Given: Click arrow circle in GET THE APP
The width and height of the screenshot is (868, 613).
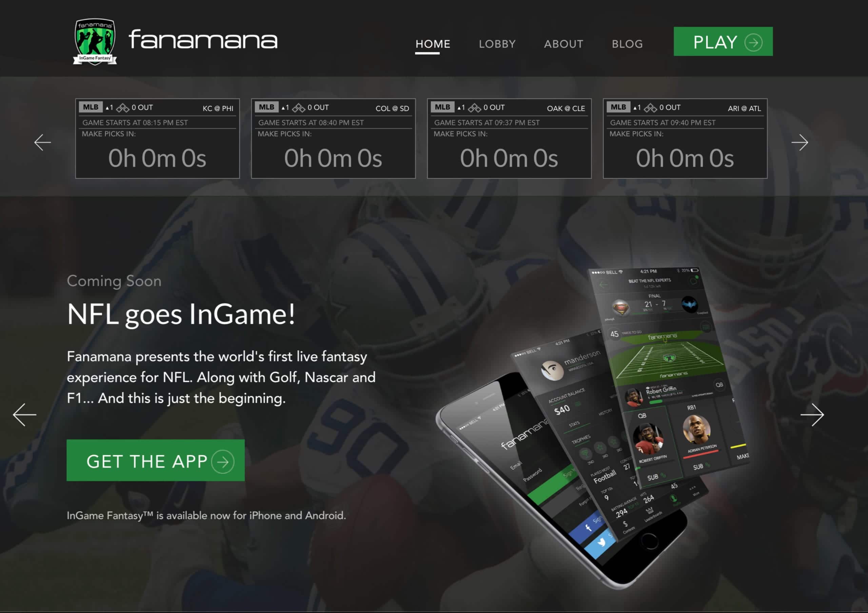Looking at the screenshot, I should (x=223, y=462).
